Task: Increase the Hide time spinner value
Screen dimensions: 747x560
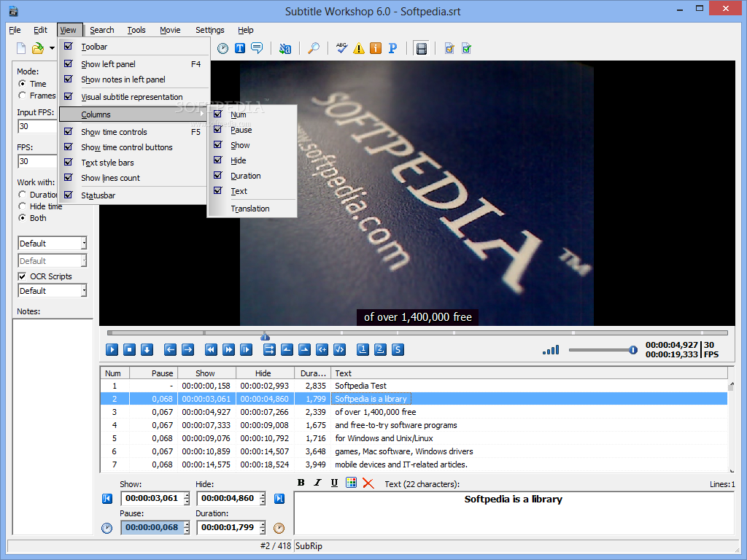Action: click(263, 495)
